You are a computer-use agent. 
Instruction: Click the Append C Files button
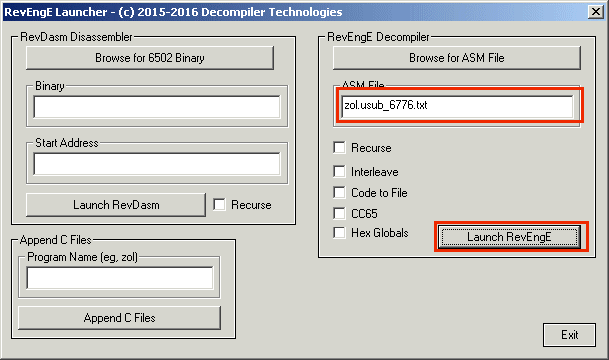pyautogui.click(x=120, y=318)
